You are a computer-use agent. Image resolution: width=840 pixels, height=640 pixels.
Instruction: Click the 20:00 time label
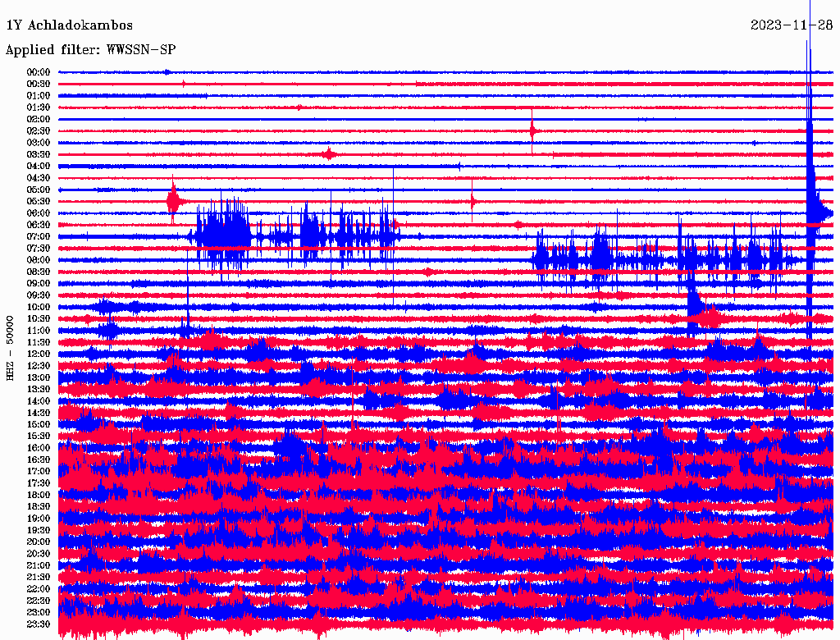(x=39, y=542)
